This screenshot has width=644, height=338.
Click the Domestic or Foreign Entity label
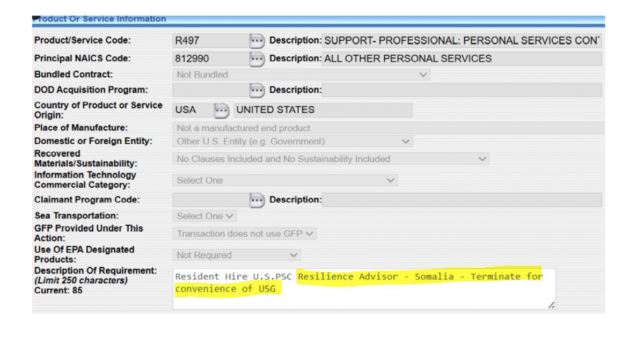pyautogui.click(x=93, y=141)
